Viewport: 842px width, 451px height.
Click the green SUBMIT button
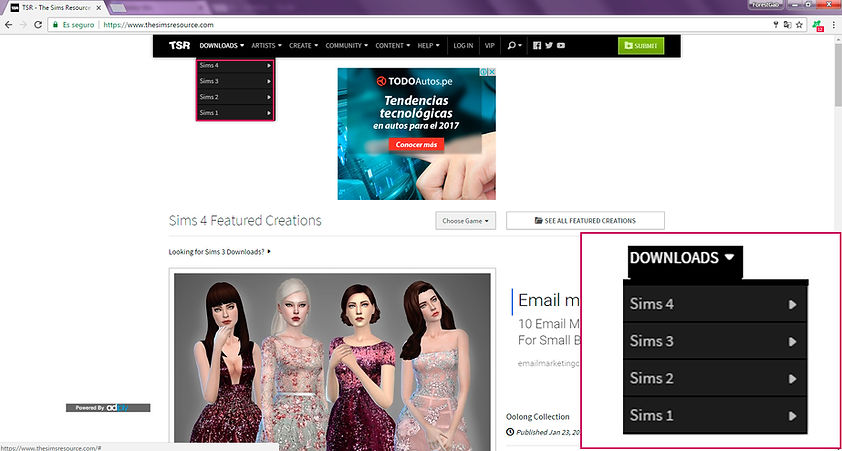point(641,46)
